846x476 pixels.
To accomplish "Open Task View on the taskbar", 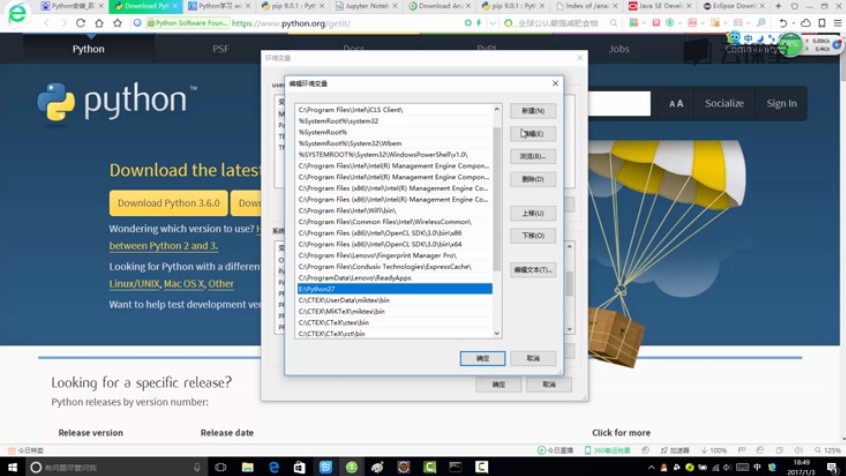I will 221,467.
